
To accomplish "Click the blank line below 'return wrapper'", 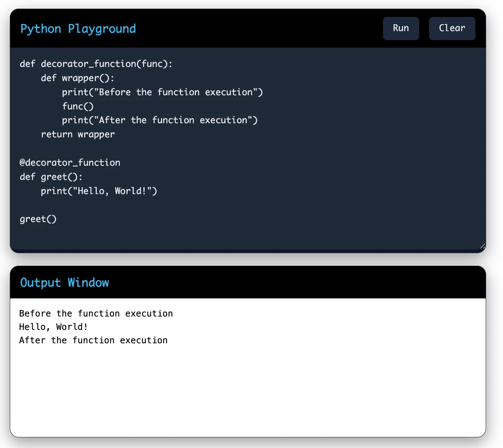I will pos(248,148).
